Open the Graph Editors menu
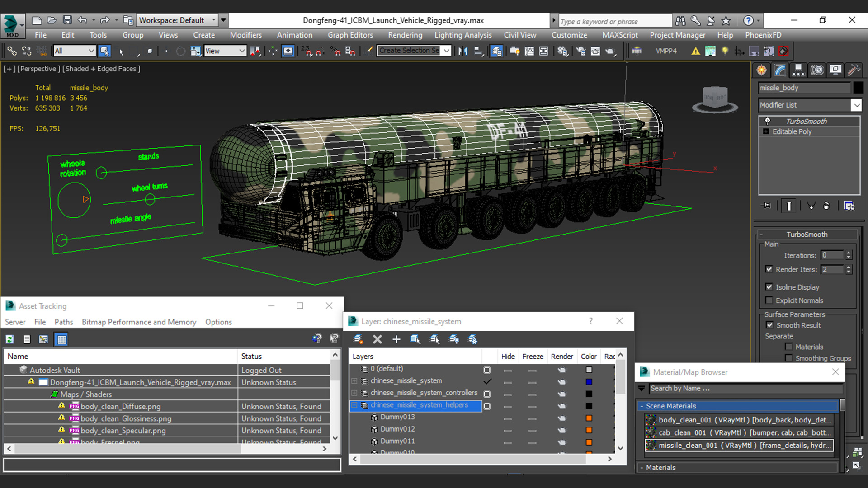This screenshot has height=488, width=868. (x=350, y=35)
